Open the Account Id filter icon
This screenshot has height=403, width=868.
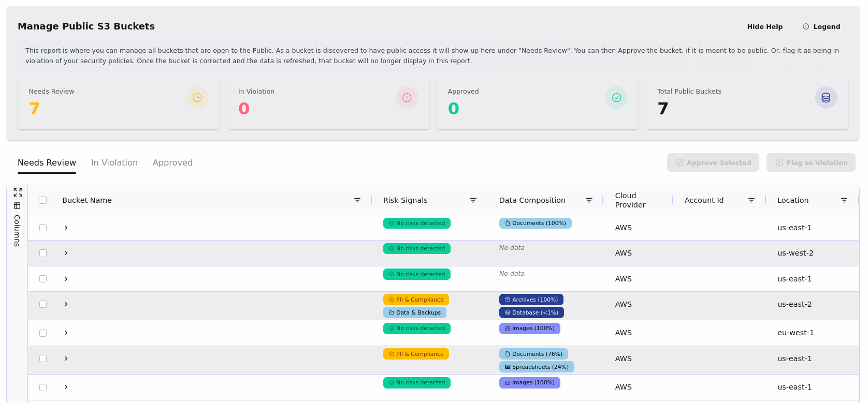(751, 200)
